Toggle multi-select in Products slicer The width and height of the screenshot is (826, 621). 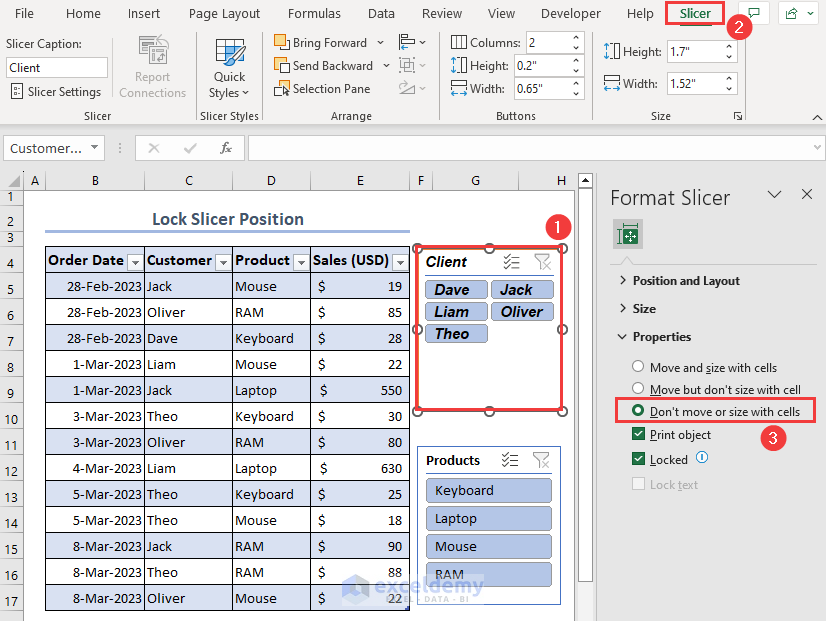tap(510, 460)
